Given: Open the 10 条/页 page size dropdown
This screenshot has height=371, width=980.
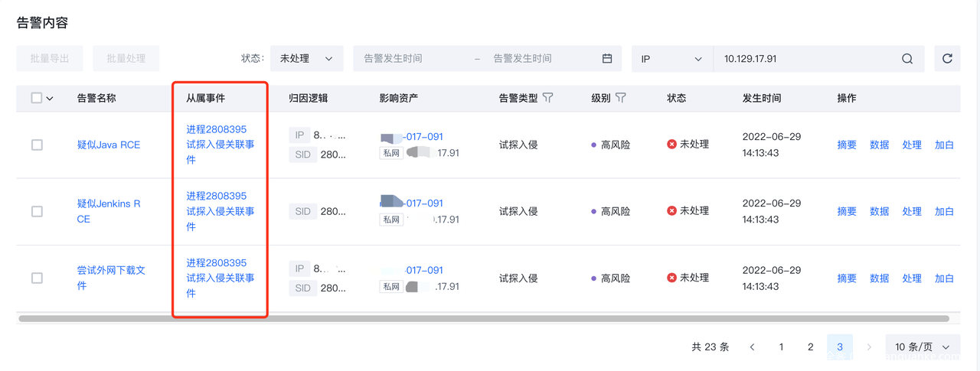Looking at the screenshot, I should 922,347.
